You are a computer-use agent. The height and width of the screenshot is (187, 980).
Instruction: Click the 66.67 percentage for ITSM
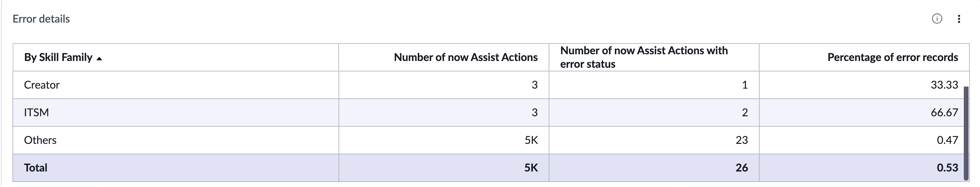944,113
